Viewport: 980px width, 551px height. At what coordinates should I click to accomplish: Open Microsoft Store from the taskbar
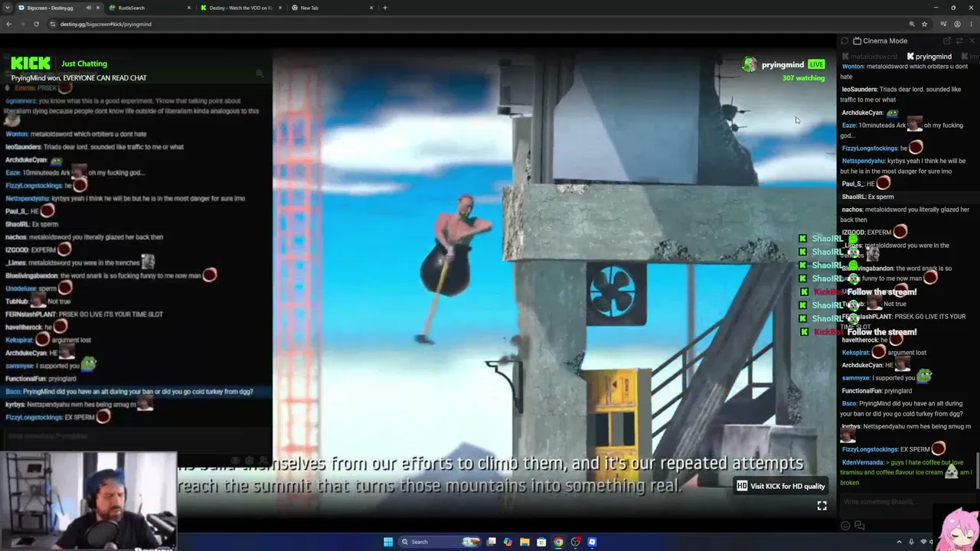pyautogui.click(x=541, y=542)
